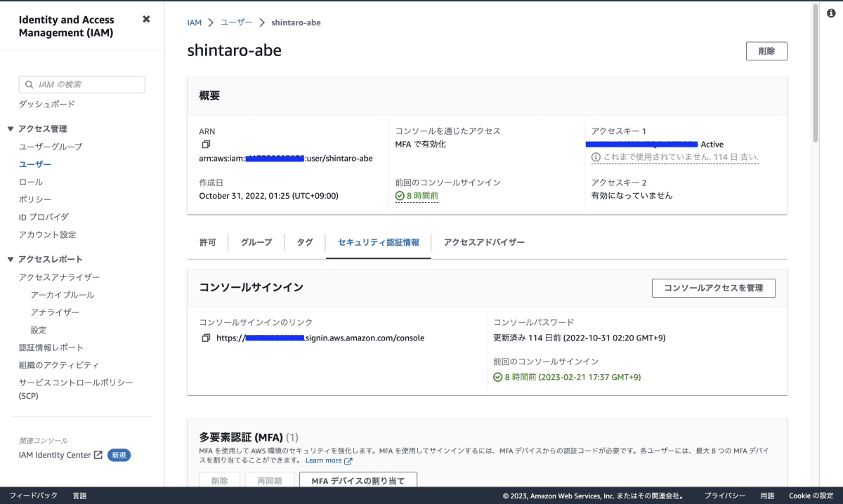Click green check icon in summary last sign-in
The image size is (843, 504).
coord(400,196)
